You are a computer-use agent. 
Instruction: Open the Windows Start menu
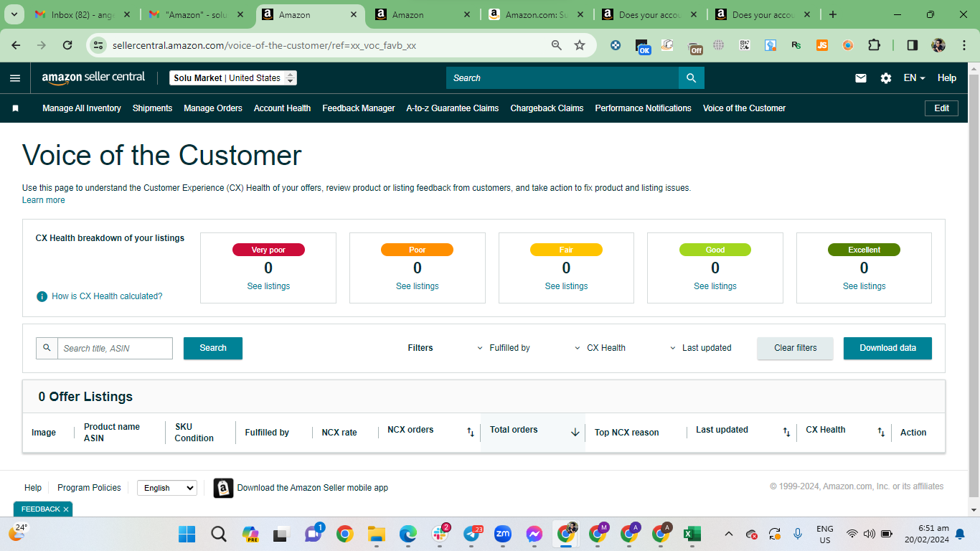(x=187, y=534)
